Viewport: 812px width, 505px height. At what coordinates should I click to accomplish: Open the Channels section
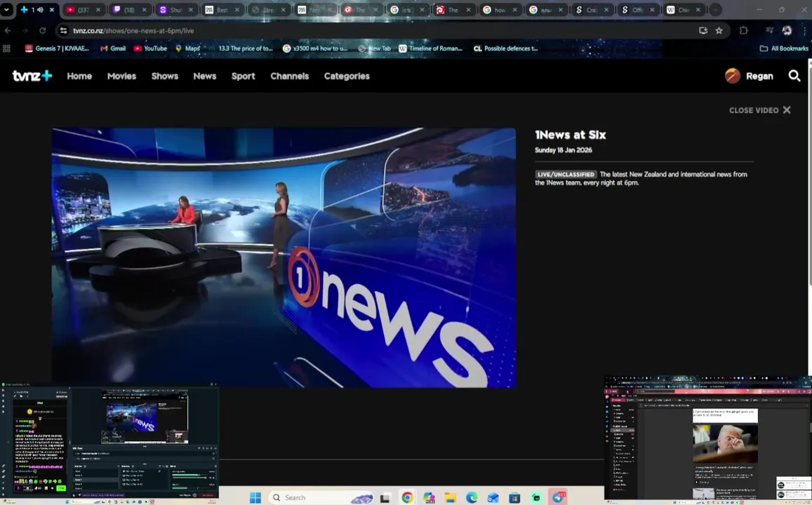pyautogui.click(x=289, y=76)
